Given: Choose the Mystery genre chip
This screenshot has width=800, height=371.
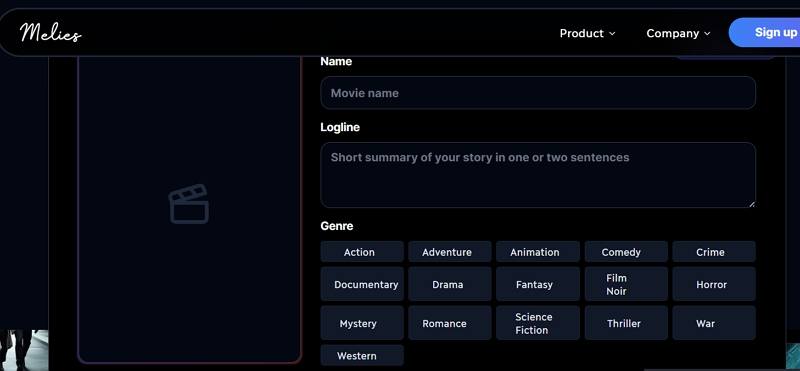Looking at the screenshot, I should pyautogui.click(x=362, y=323).
